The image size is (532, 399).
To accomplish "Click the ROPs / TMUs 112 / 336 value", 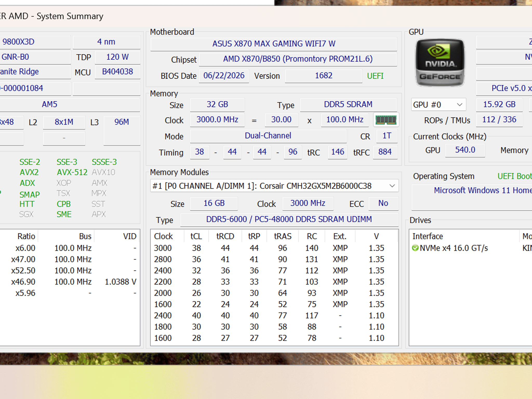I will 499,119.
